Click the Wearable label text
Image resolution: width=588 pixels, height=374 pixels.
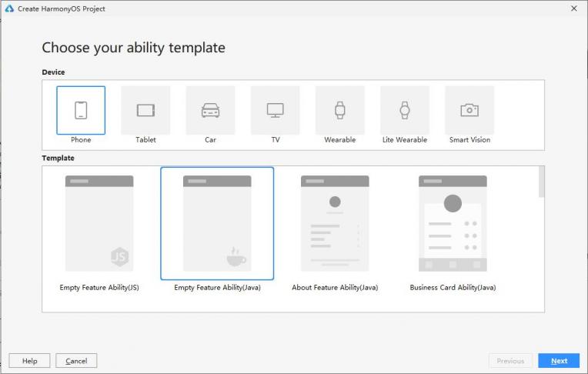click(x=339, y=139)
